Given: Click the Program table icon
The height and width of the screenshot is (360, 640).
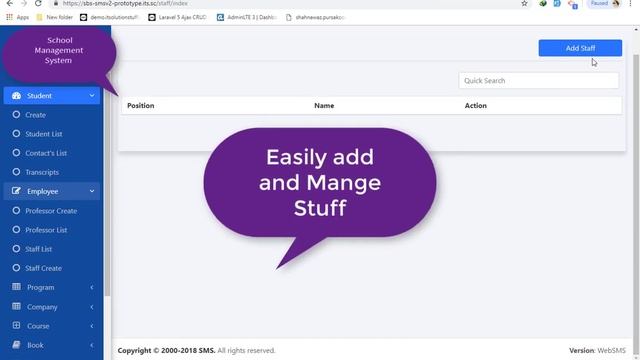Looking at the screenshot, I should [x=16, y=287].
